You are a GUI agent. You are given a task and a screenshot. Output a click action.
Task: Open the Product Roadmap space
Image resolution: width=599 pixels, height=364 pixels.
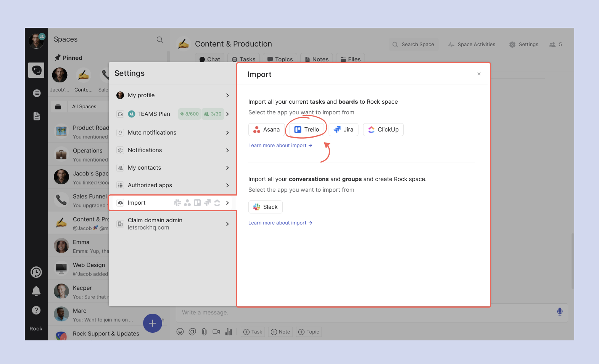coord(78,132)
